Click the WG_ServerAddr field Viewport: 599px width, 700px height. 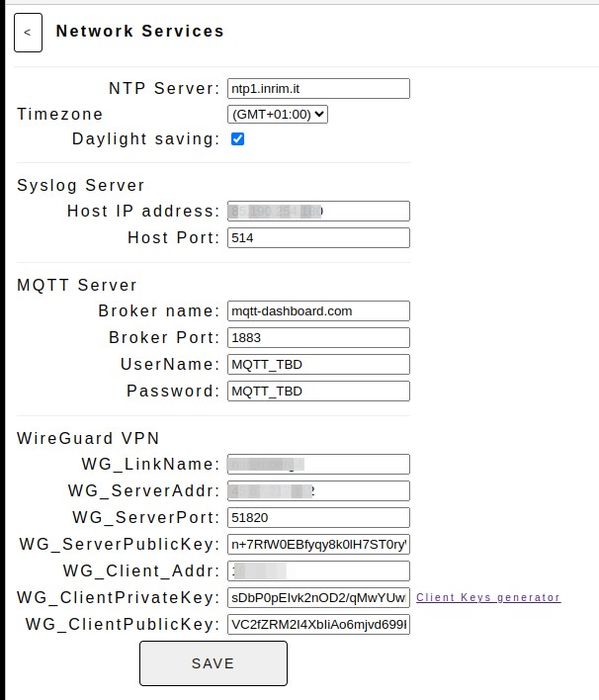click(318, 491)
